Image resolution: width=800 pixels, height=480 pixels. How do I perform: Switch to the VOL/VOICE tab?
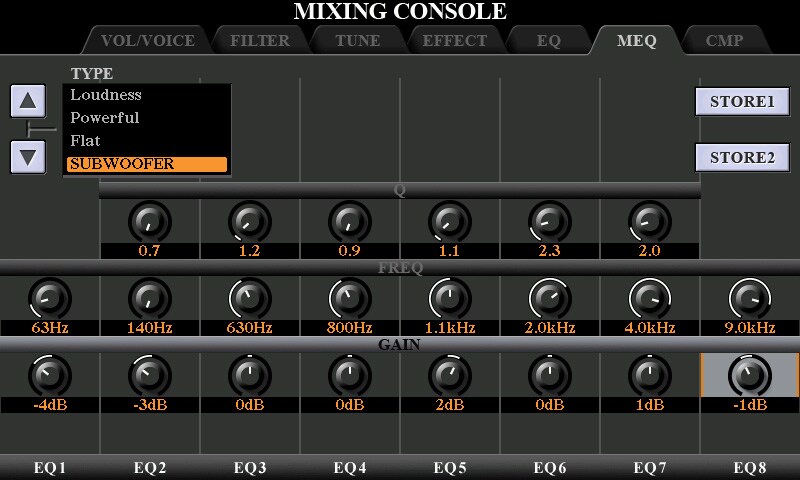[x=146, y=41]
